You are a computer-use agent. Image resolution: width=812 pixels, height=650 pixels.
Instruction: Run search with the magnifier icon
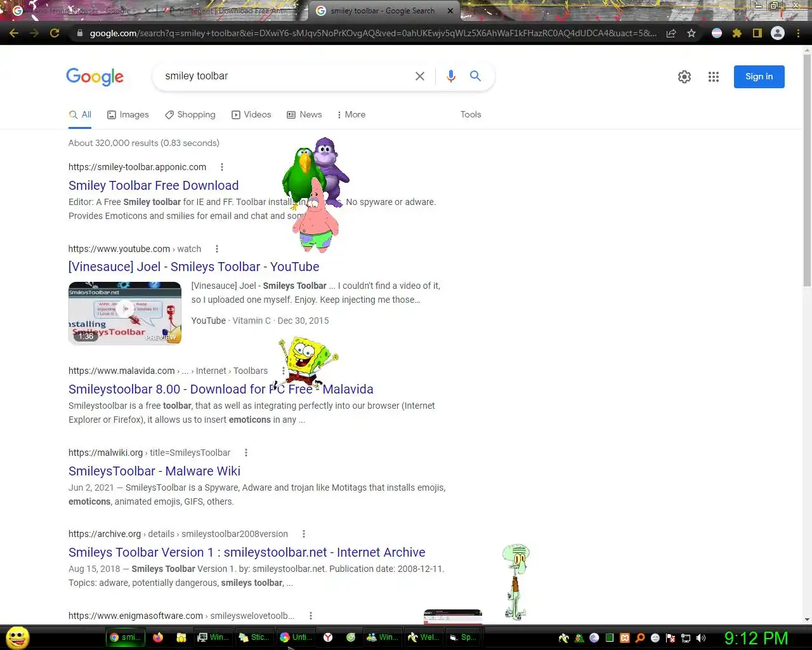coord(475,76)
